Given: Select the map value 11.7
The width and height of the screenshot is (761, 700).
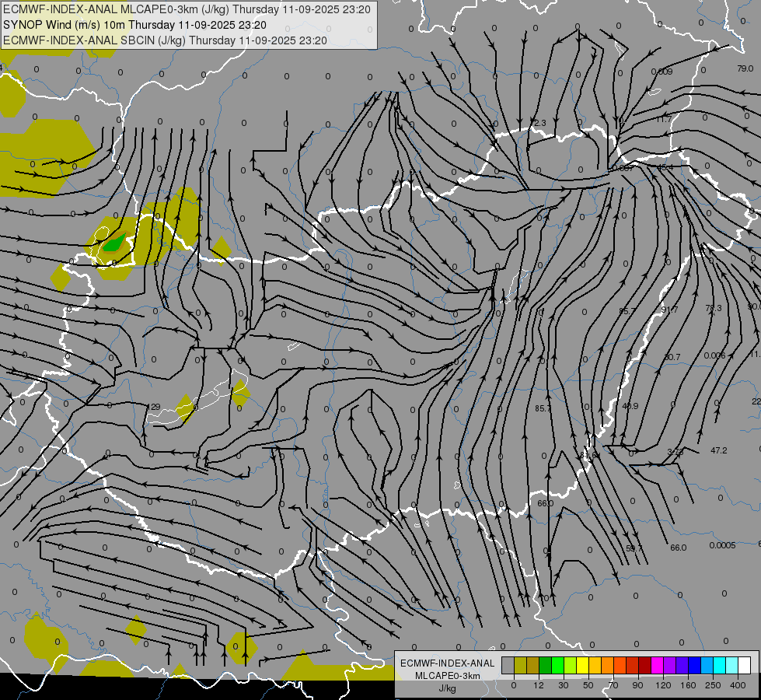Looking at the screenshot, I should [664, 119].
